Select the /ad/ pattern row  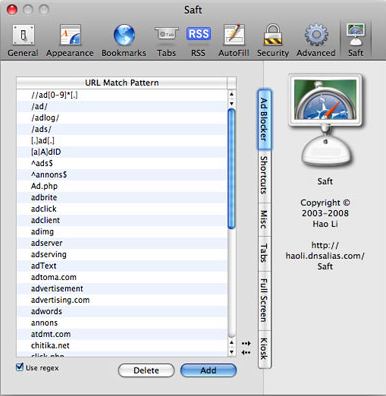pyautogui.click(x=122, y=106)
